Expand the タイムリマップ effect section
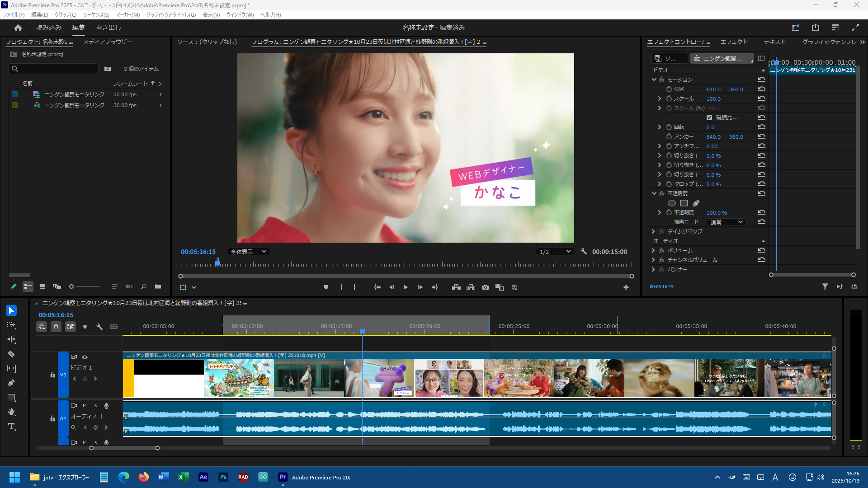The image size is (868, 488). (653, 231)
